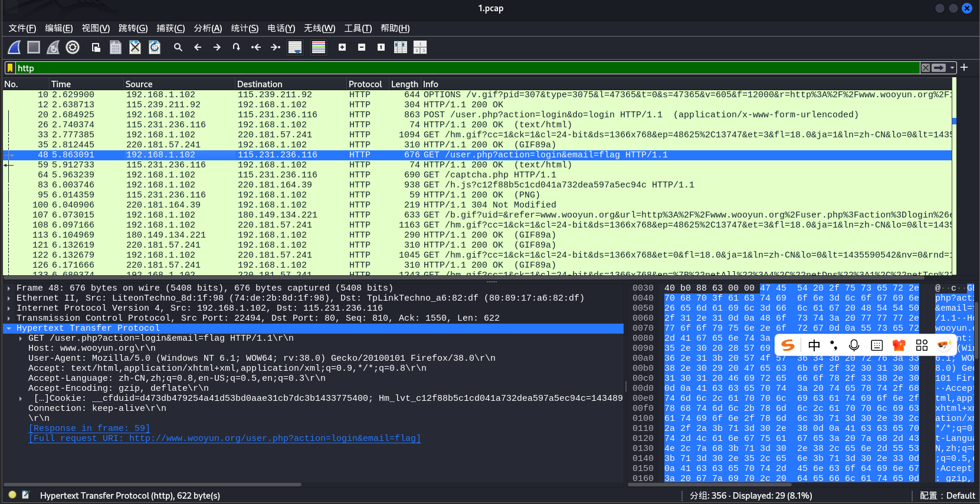Open the 统计(S) menu
Viewport: 980px width, 504px height.
[x=245, y=28]
